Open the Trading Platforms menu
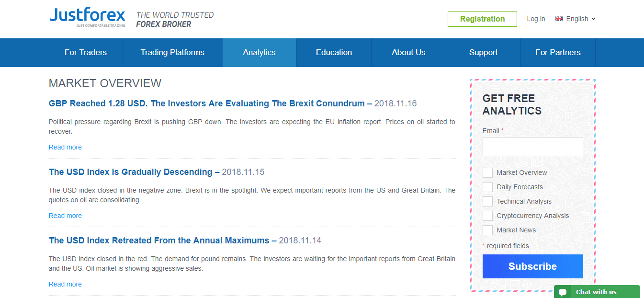Viewport: 644px width, 298px height. 172,53
